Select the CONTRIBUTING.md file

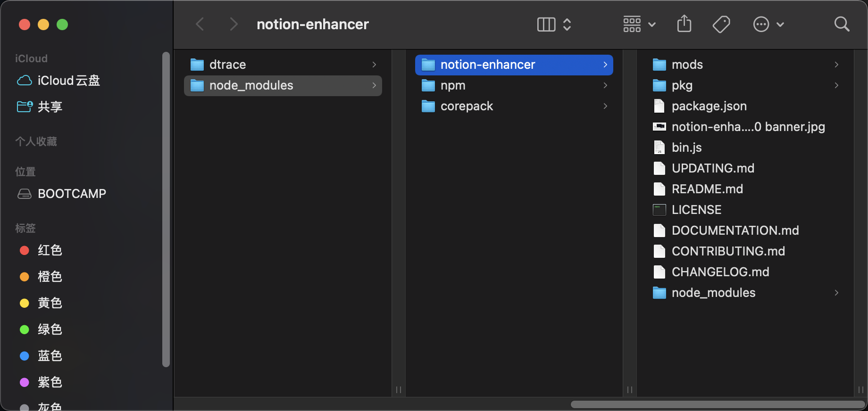[745, 251]
